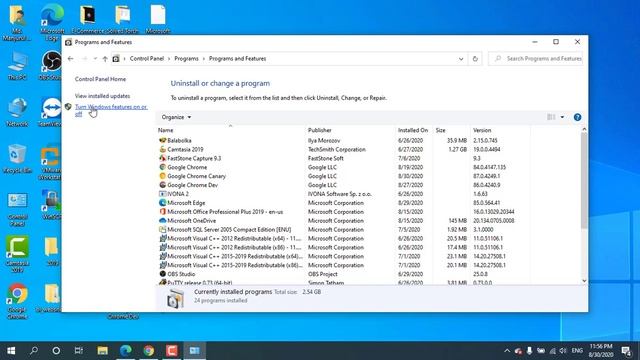
Task: Sort the list by Name column
Action: [x=165, y=130]
